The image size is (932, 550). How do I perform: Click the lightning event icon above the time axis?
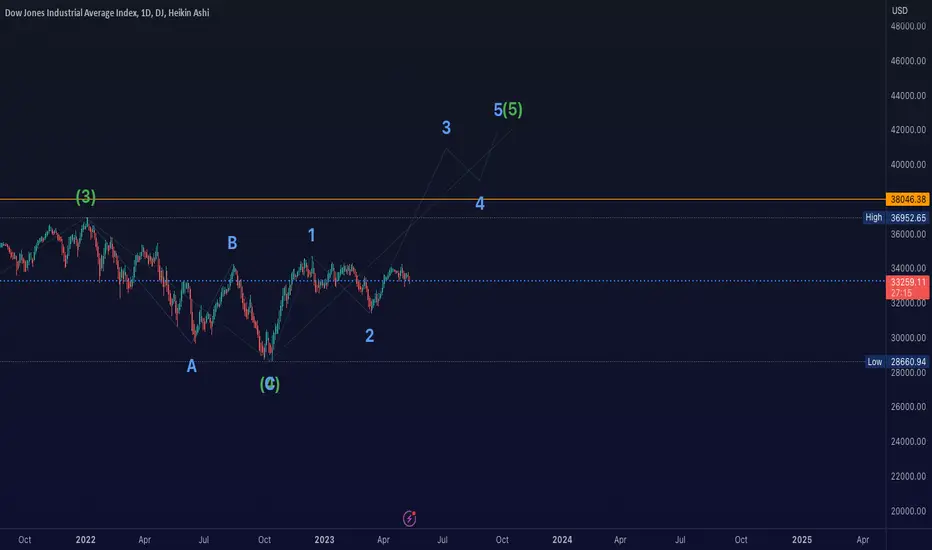(410, 518)
